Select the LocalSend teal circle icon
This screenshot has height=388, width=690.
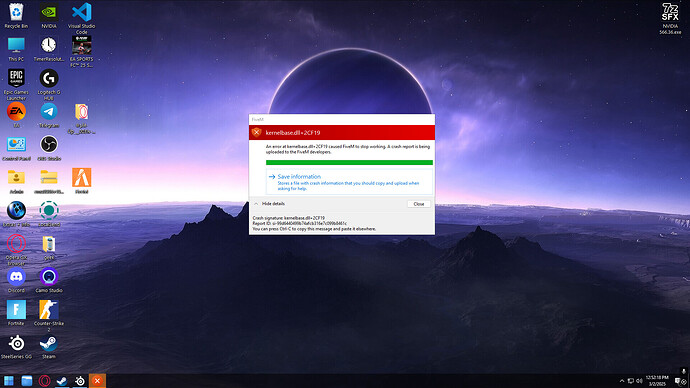tap(49, 214)
